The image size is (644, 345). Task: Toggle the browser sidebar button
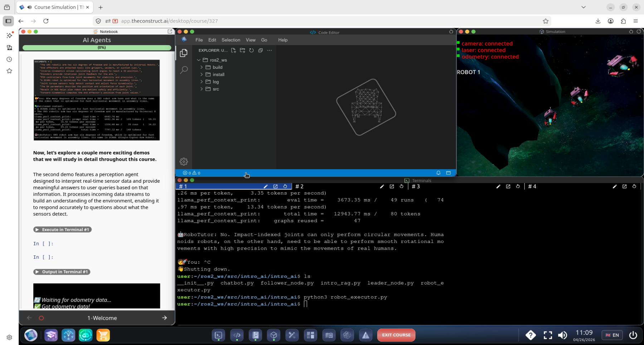(8, 21)
